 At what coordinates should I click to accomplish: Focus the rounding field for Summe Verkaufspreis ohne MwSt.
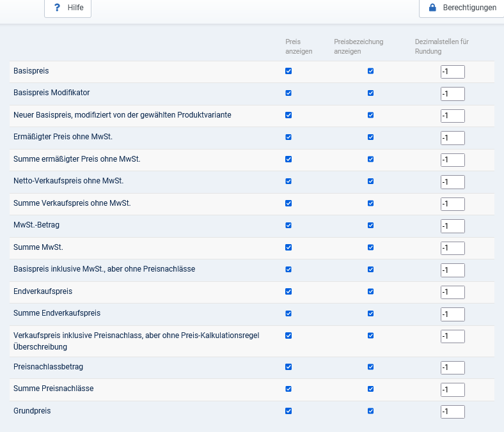click(x=452, y=204)
